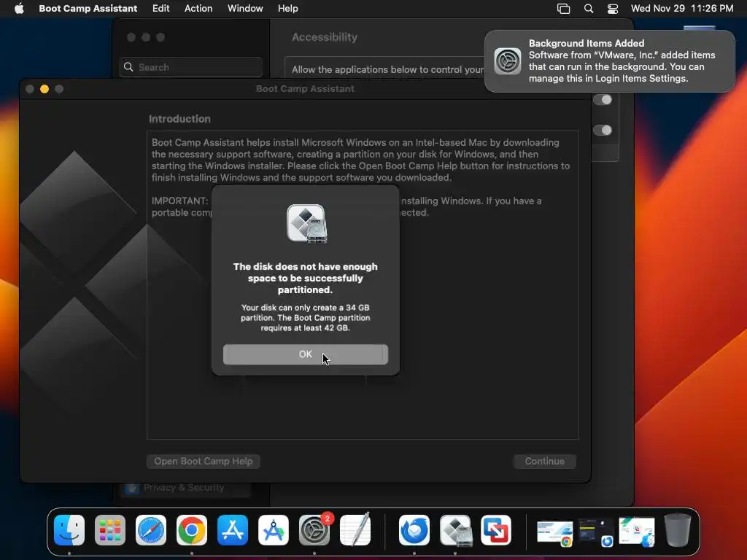Open the Action menu
747x560 pixels.
(198, 9)
